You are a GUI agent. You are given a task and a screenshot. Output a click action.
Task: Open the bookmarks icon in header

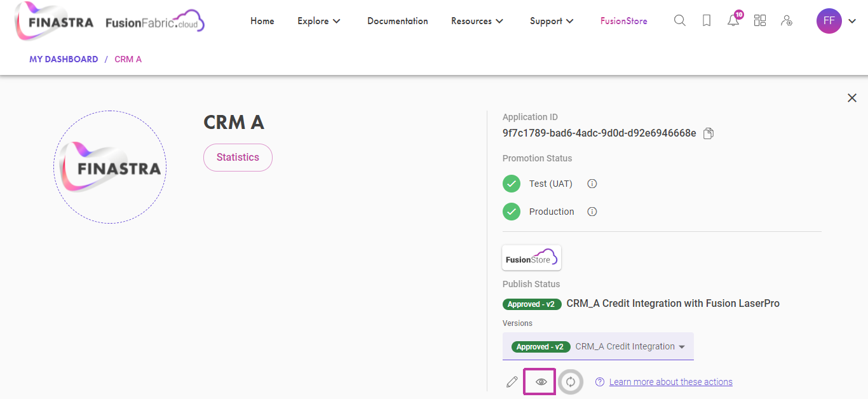click(707, 21)
